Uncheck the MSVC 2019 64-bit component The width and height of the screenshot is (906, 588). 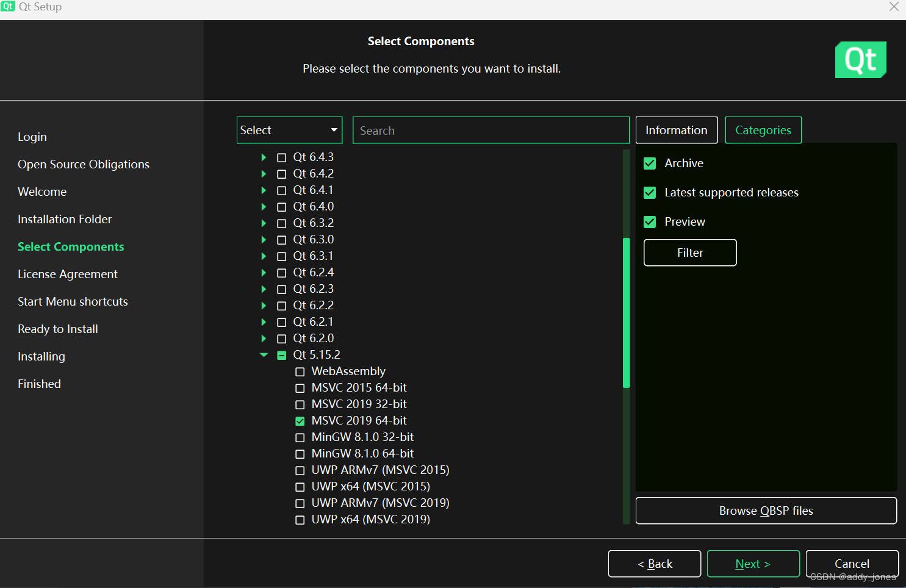300,421
